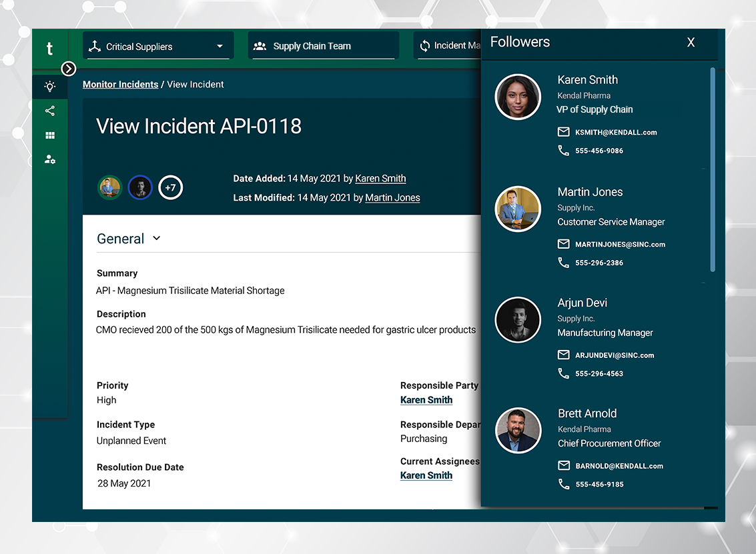The width and height of the screenshot is (756, 554).
Task: Click Arjun Devi's profile photo
Action: (x=518, y=320)
